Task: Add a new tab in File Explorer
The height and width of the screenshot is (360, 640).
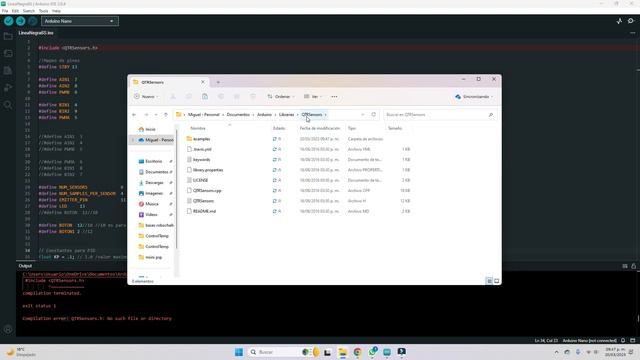Action: click(218, 82)
